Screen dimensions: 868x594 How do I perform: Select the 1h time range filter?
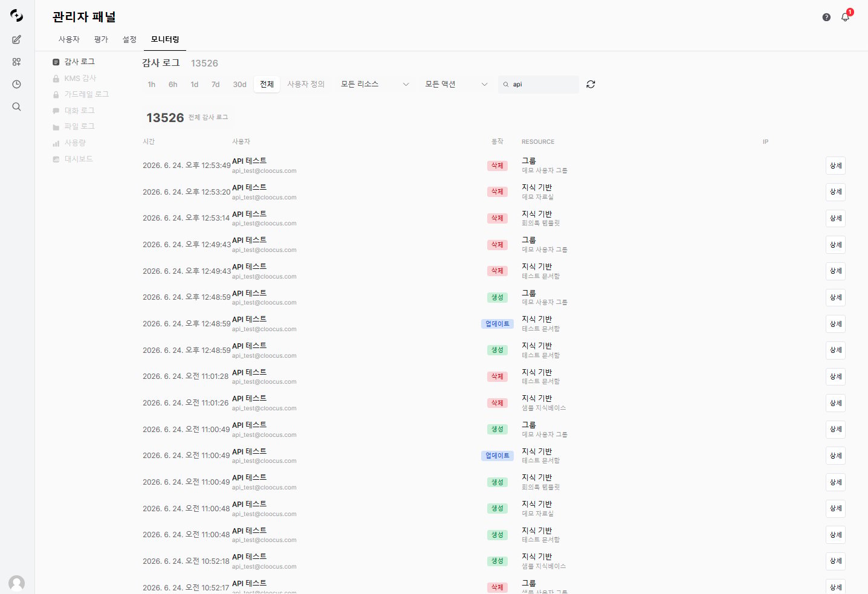click(152, 85)
